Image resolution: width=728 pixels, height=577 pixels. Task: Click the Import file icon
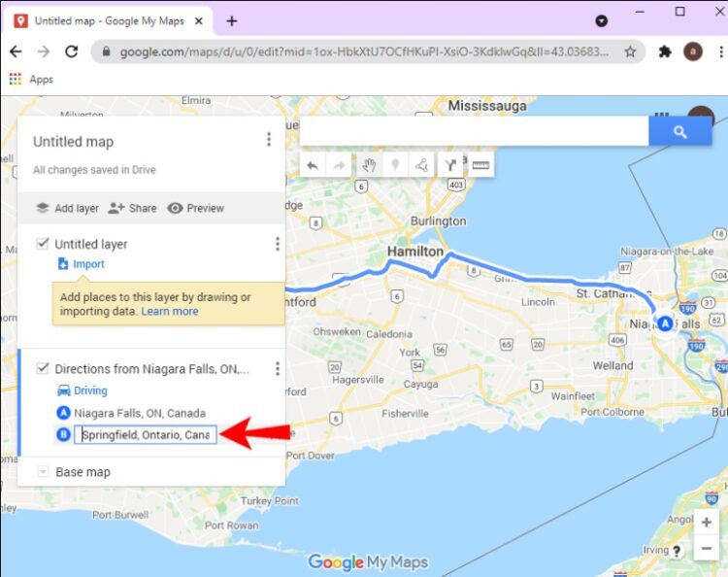pos(63,264)
